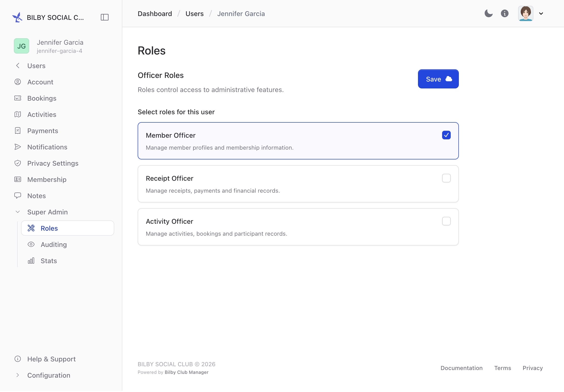This screenshot has width=564, height=392.
Task: Select the Super Admin label
Action: pos(48,212)
